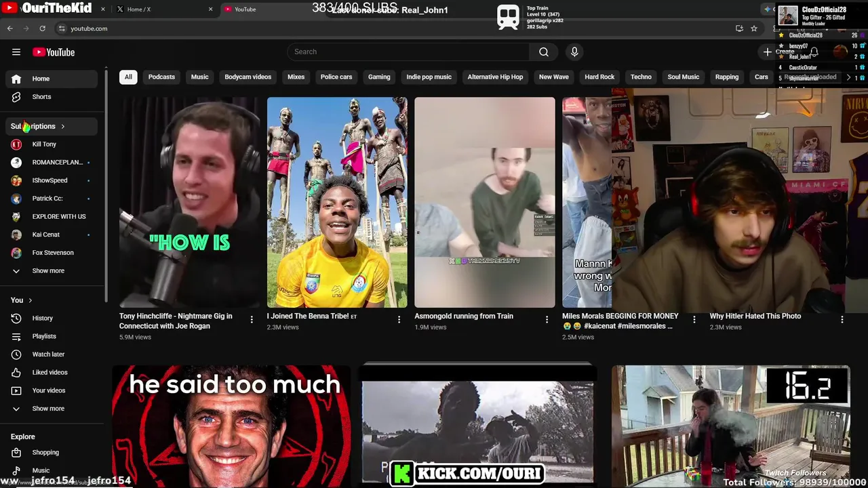The image size is (868, 488).
Task: Show more subscriptions in sidebar
Action: (52, 271)
